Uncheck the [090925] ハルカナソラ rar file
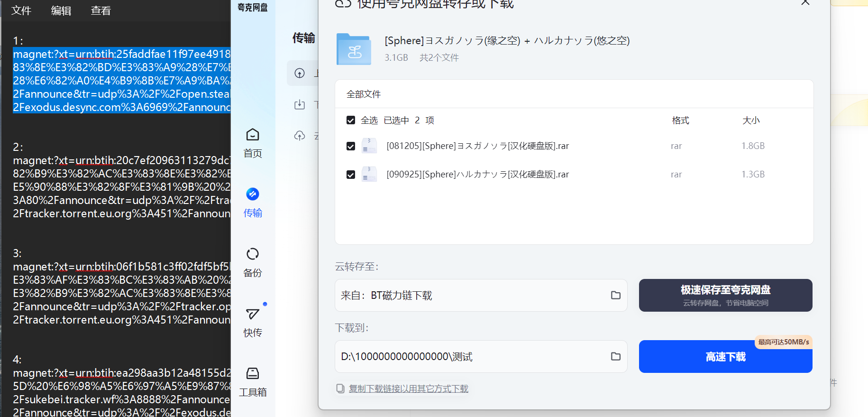Image resolution: width=868 pixels, height=417 pixels. click(351, 175)
